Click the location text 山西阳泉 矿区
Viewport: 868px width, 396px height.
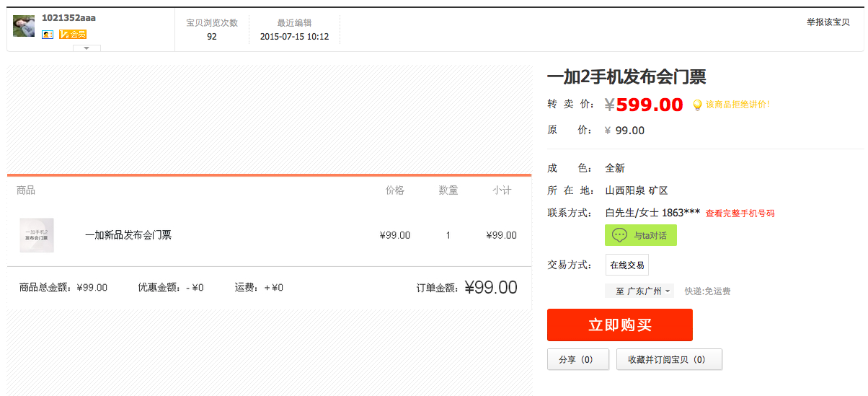(x=637, y=190)
